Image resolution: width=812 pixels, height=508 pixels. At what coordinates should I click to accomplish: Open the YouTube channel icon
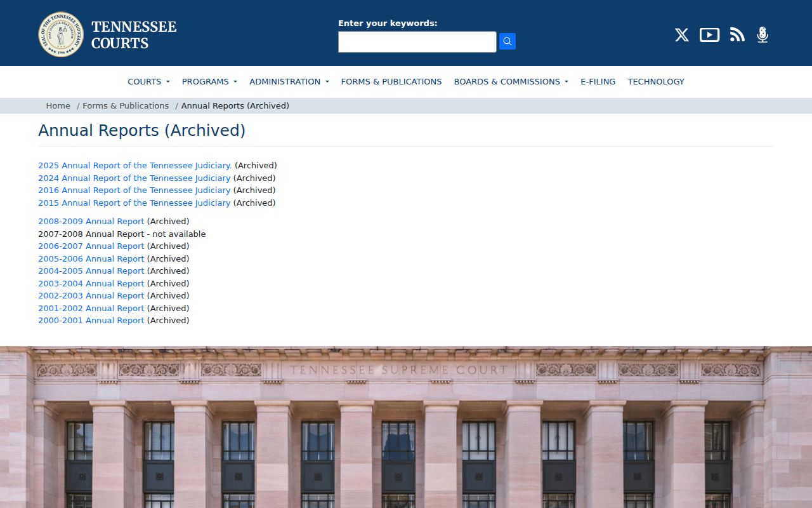pos(709,35)
